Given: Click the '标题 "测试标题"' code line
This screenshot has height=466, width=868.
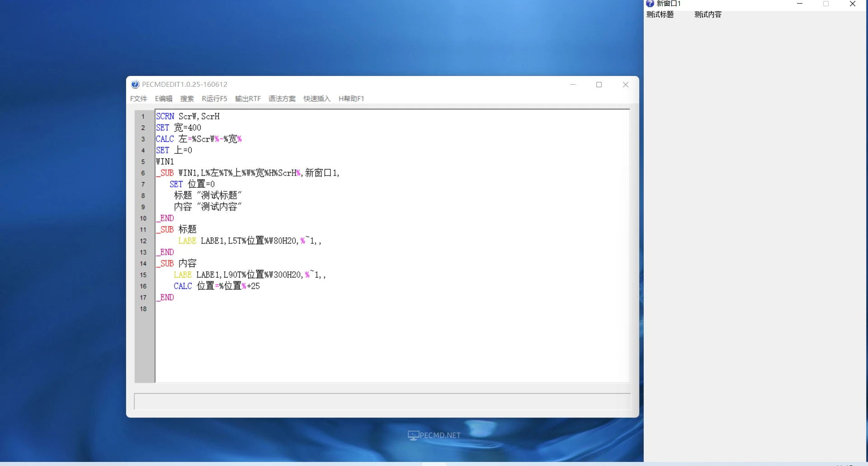Looking at the screenshot, I should 208,195.
